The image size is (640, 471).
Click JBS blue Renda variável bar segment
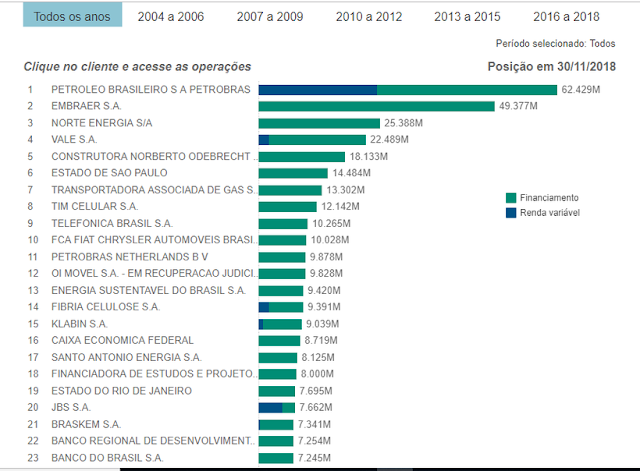click(x=271, y=408)
